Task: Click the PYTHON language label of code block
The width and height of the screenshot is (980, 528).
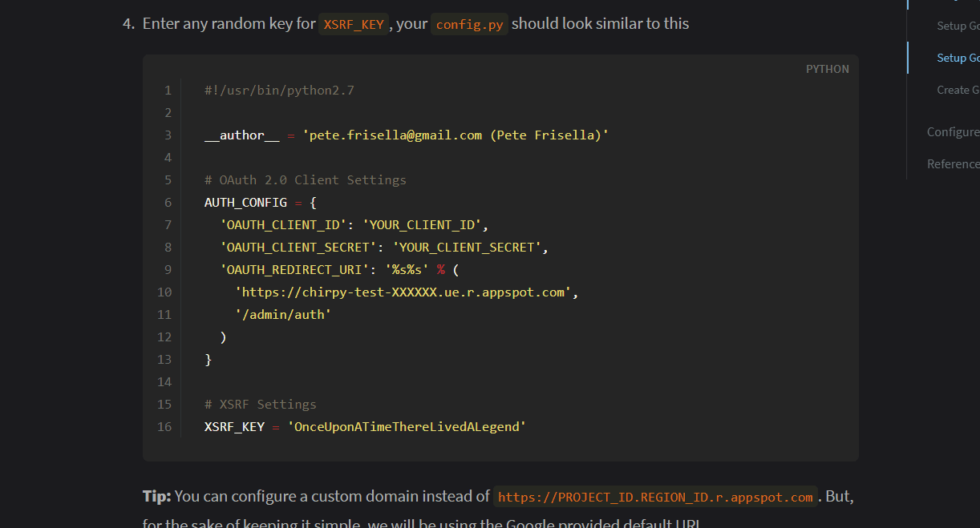Action: pyautogui.click(x=828, y=69)
